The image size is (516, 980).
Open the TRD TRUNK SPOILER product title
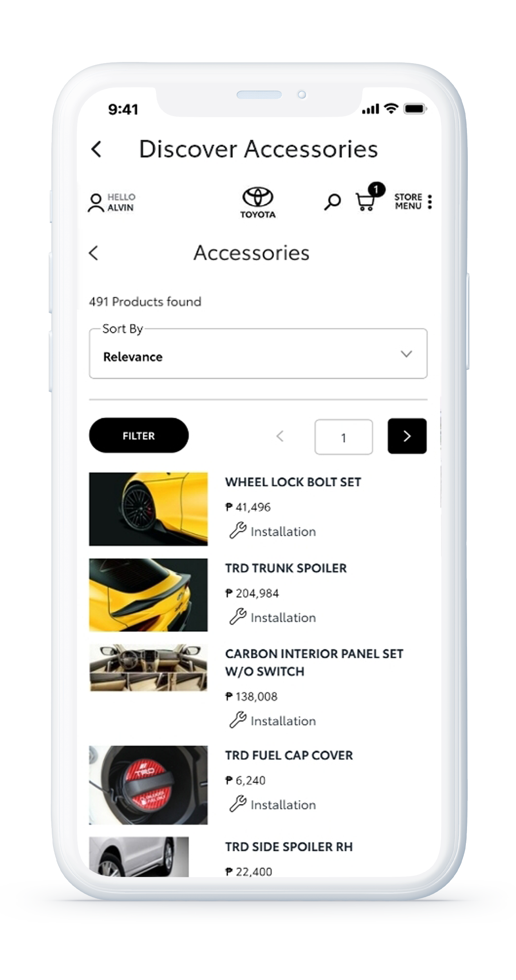[286, 568]
